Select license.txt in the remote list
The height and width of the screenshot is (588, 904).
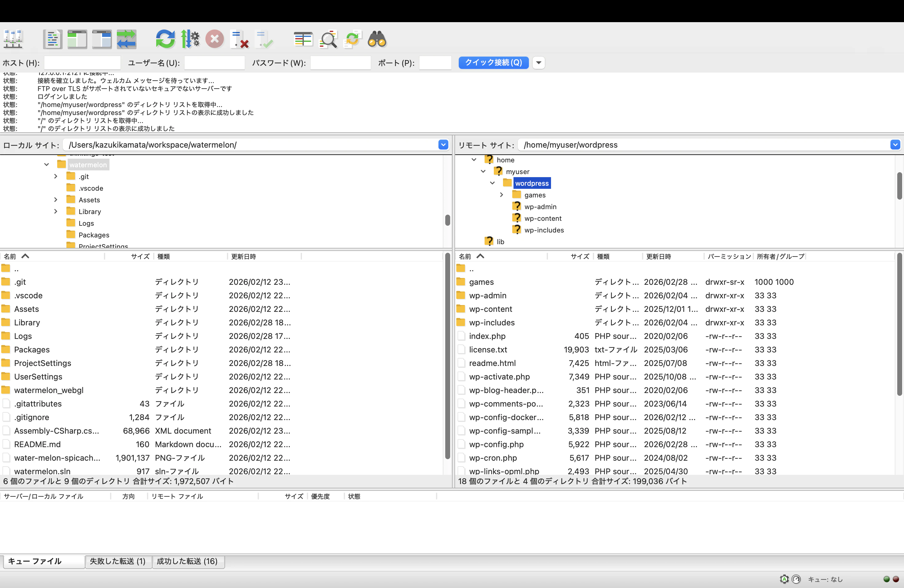pyautogui.click(x=488, y=349)
